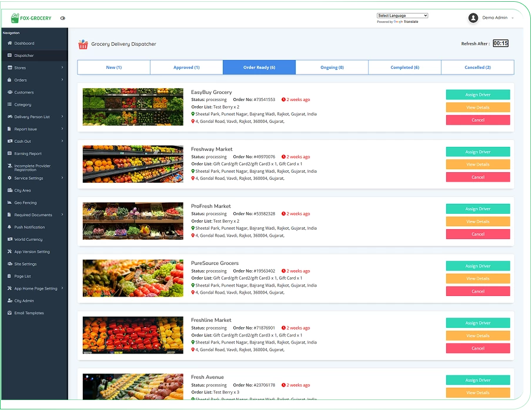Toggle sidebar with the eye icon
The image size is (532, 410).
tap(63, 18)
